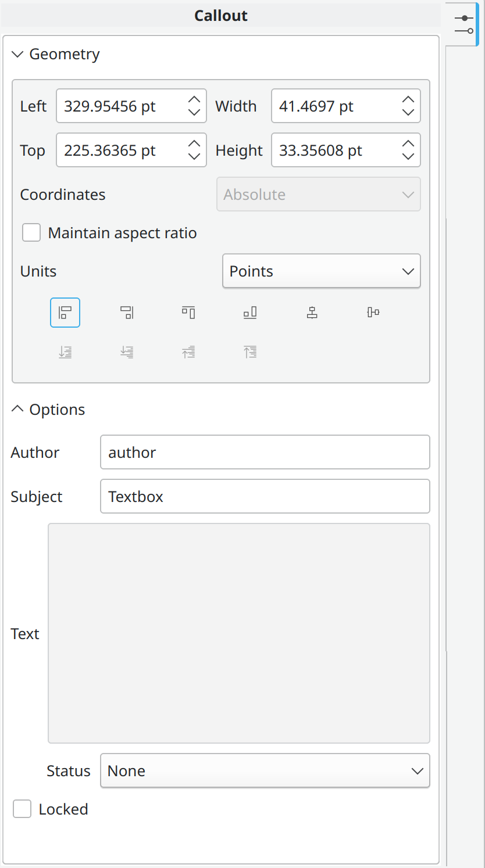
Task: Open the Units dropdown
Action: [x=321, y=271]
